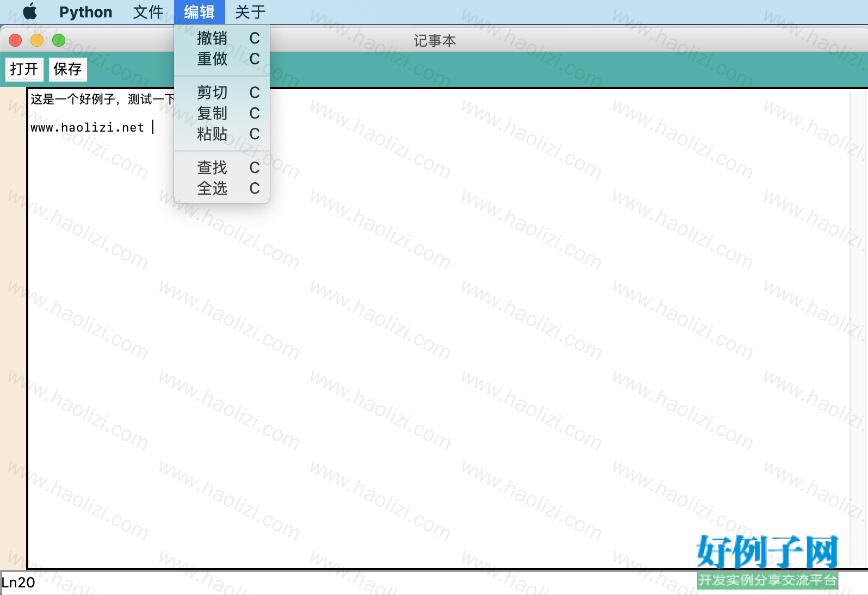Select 复制 in the dropdown menu
868x595 pixels.
click(222, 113)
